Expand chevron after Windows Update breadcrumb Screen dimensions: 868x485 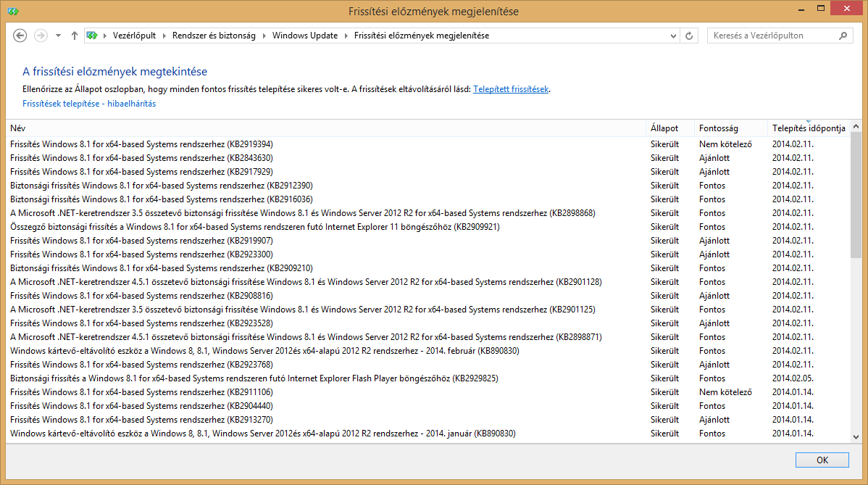tap(346, 36)
